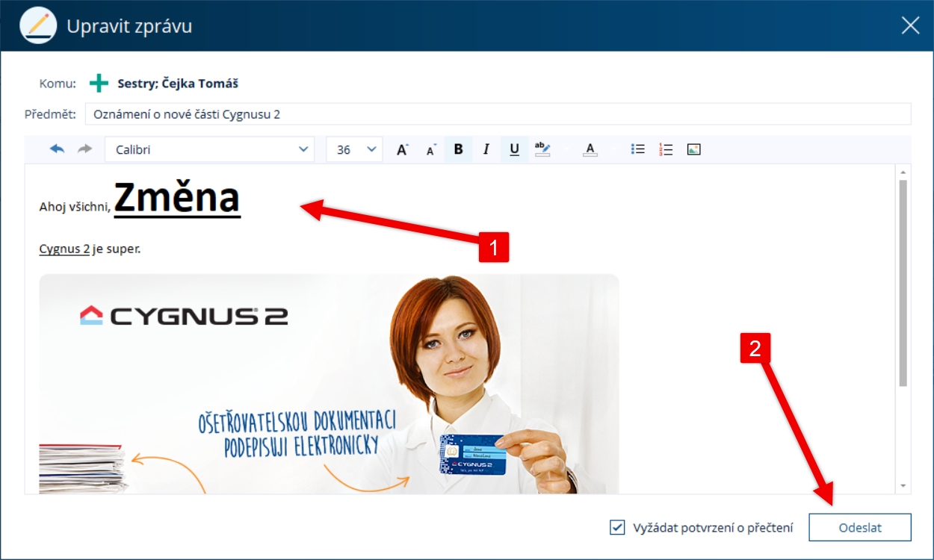The height and width of the screenshot is (560, 934).
Task: Undo the last edit in message
Action: pyautogui.click(x=58, y=149)
